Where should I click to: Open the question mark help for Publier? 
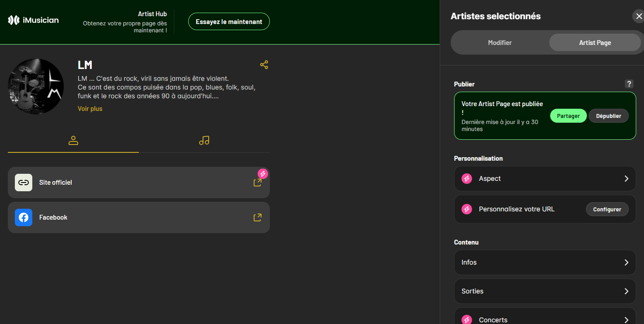click(629, 84)
